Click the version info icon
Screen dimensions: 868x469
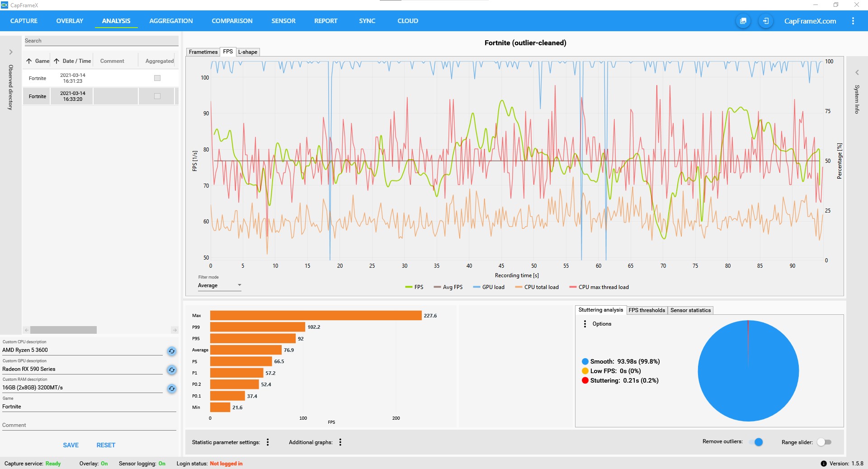(x=824, y=464)
